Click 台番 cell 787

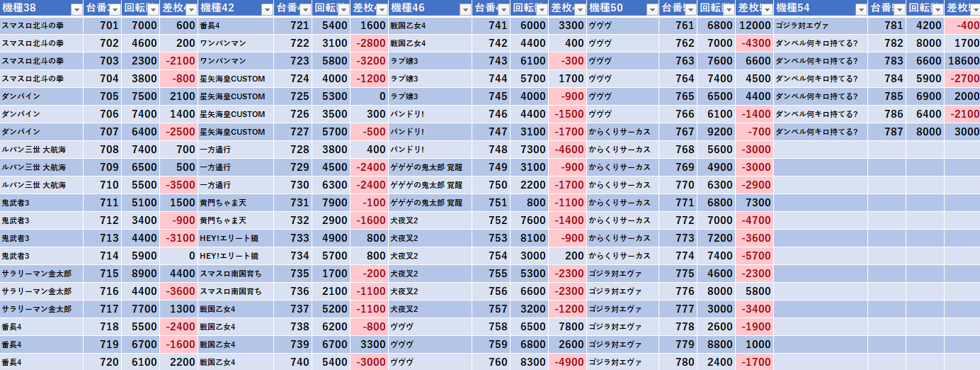tap(887, 132)
